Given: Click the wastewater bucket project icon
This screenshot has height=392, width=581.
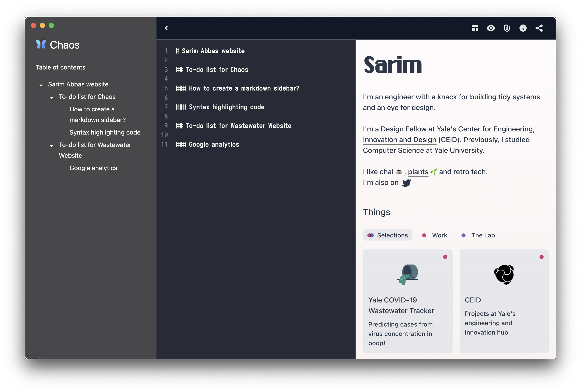Looking at the screenshot, I should 408,275.
